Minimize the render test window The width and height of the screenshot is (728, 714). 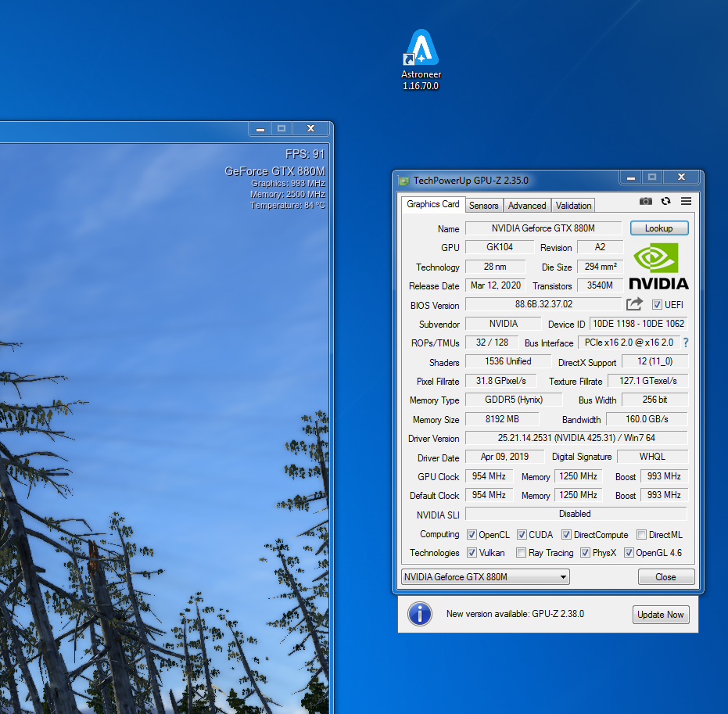click(260, 129)
